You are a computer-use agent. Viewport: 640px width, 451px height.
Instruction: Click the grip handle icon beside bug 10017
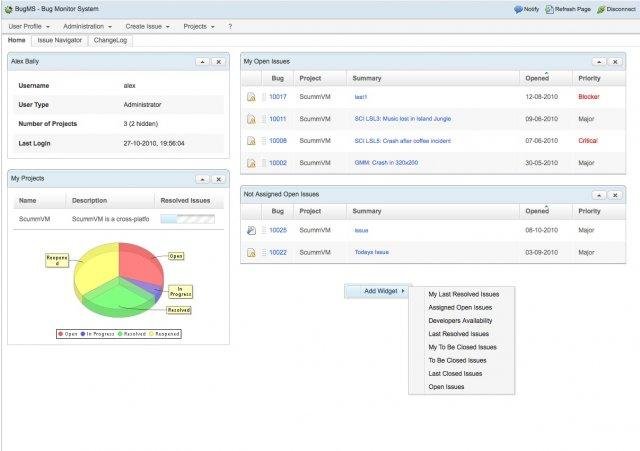point(264,97)
